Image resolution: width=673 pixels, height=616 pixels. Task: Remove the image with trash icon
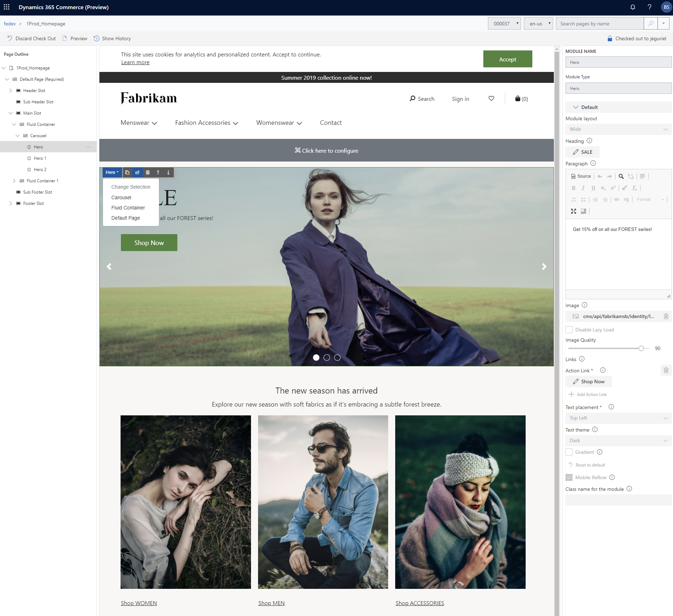666,316
